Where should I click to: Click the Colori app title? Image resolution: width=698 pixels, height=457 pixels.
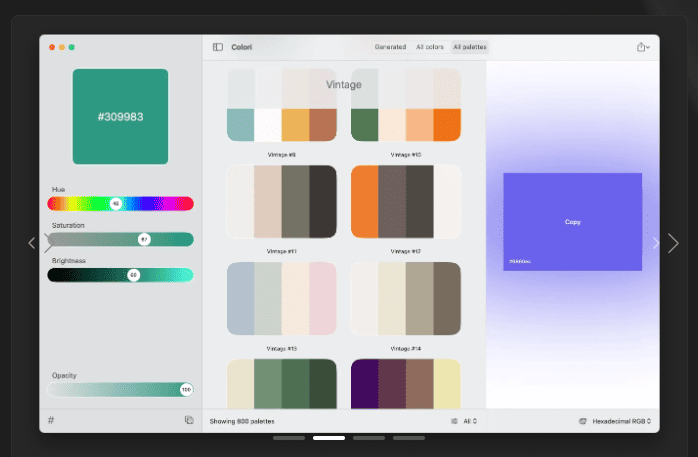(x=242, y=47)
